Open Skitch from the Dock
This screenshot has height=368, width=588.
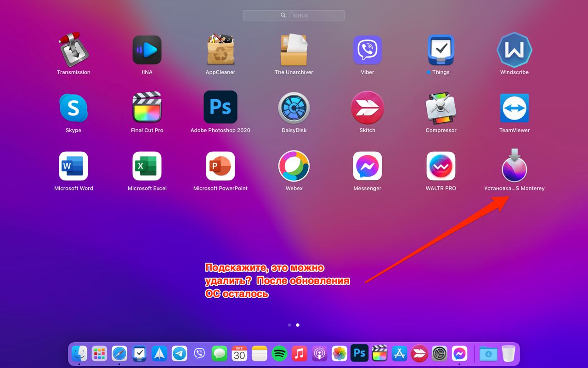click(419, 353)
